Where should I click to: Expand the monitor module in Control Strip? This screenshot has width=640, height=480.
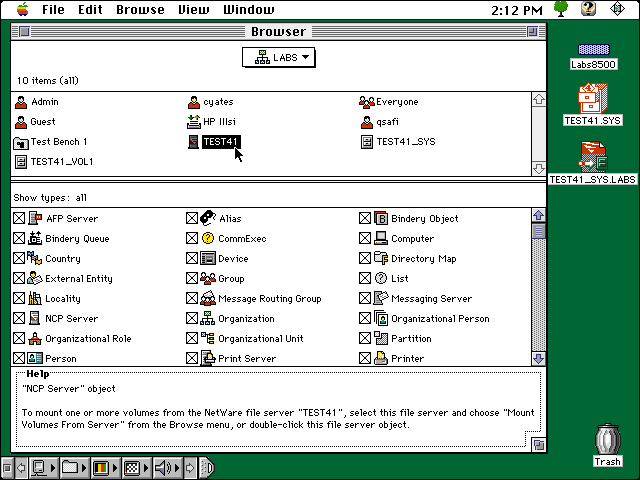tap(44, 468)
